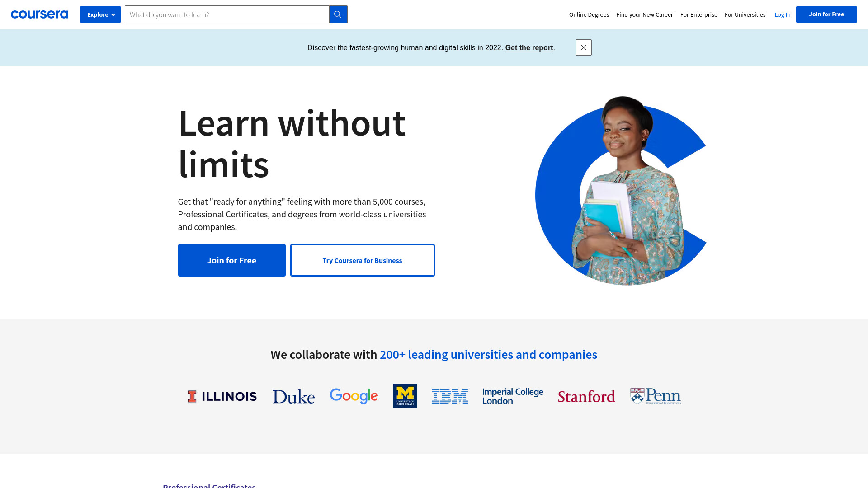Click the Stanford logo
Screen dimensions: 868x488
point(586,396)
